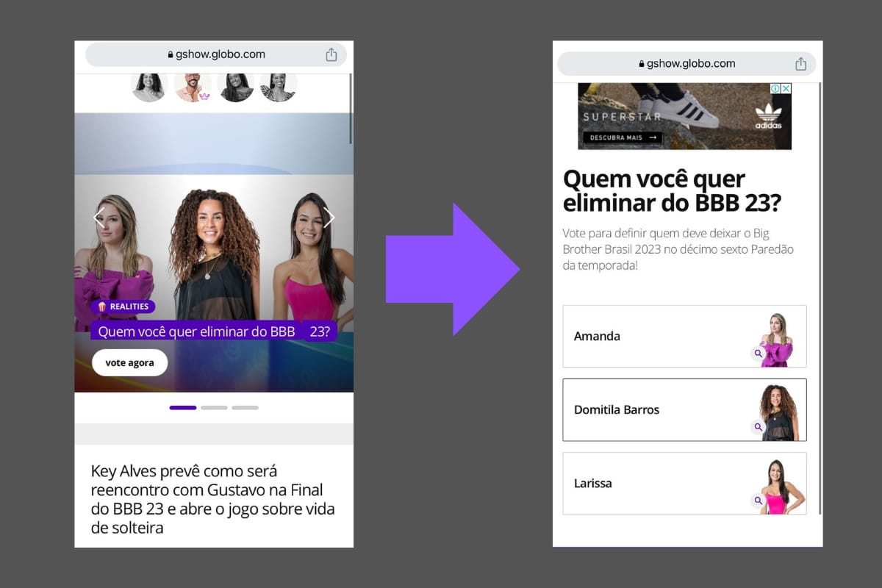Select the active purple carousel indicator
The height and width of the screenshot is (588, 882).
(183, 407)
